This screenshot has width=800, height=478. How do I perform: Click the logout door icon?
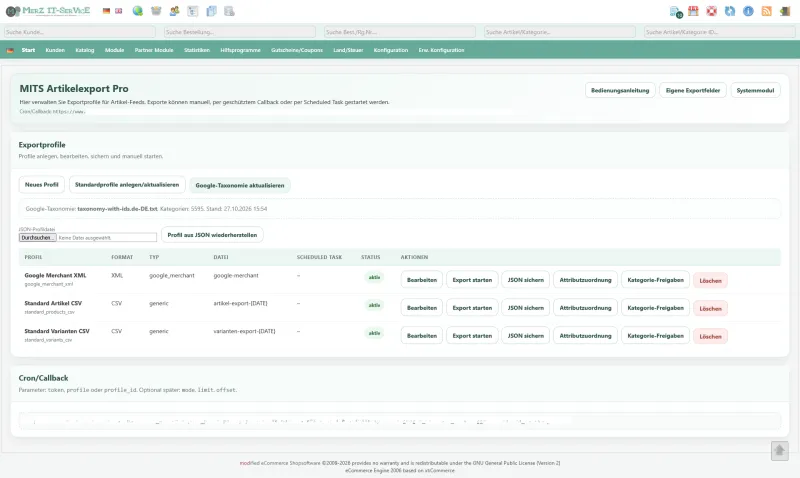(785, 11)
